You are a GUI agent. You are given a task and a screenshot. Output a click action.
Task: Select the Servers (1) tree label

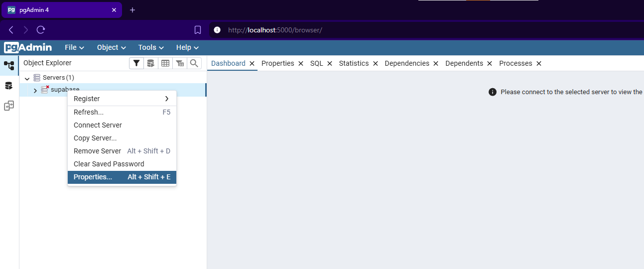point(58,78)
